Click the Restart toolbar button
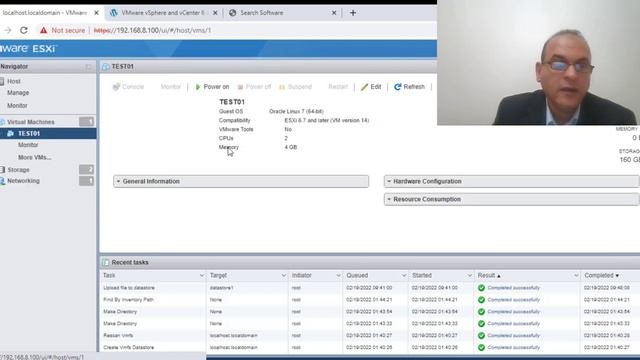640x360 pixels. click(x=338, y=87)
